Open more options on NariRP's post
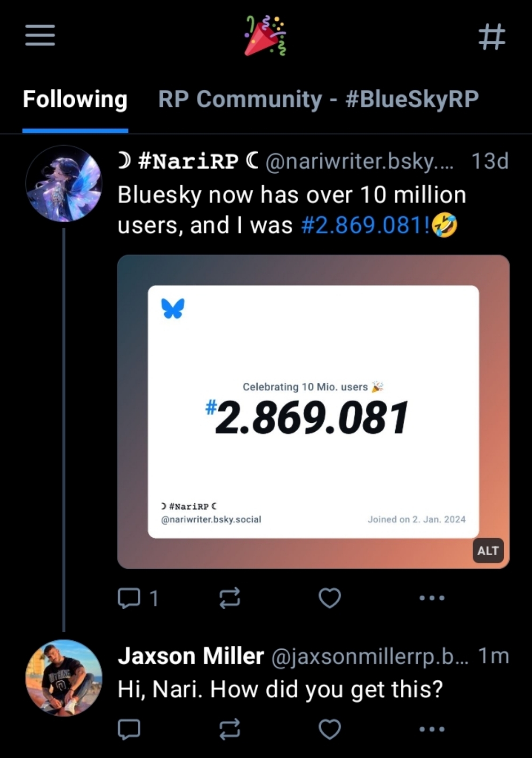This screenshot has width=532, height=758. tap(432, 598)
